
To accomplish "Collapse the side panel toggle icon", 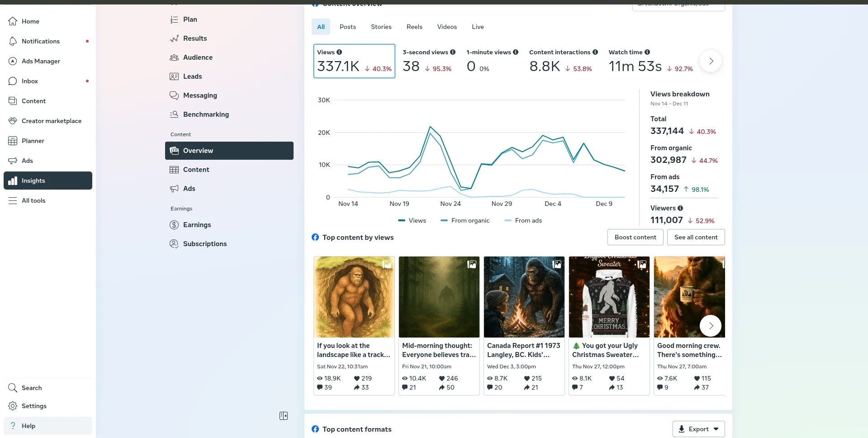I will point(284,416).
